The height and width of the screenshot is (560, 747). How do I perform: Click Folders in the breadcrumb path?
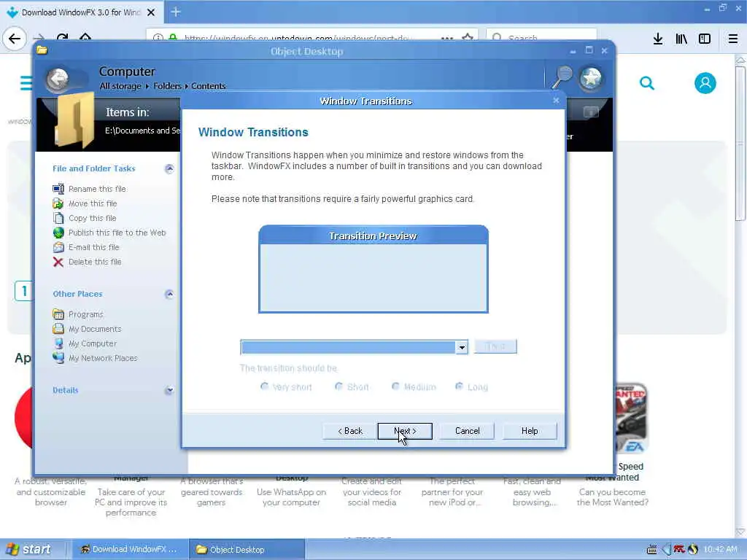point(167,86)
